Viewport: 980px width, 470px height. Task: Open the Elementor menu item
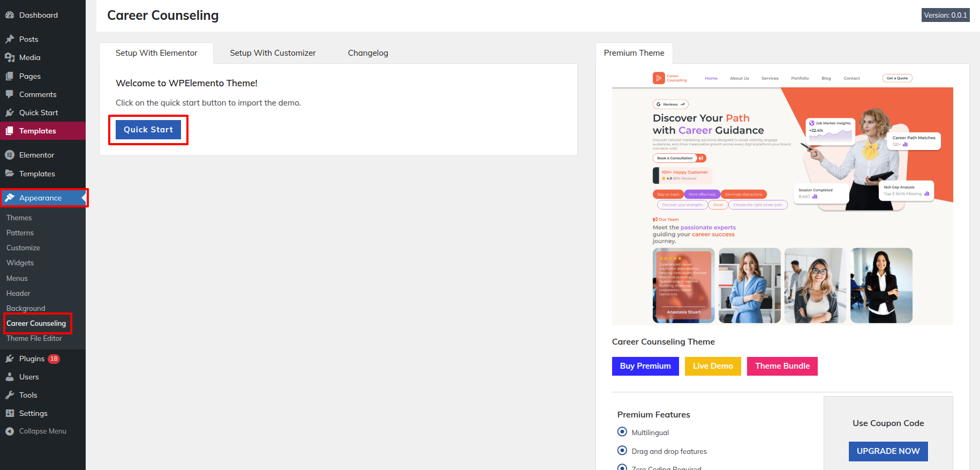(43, 155)
